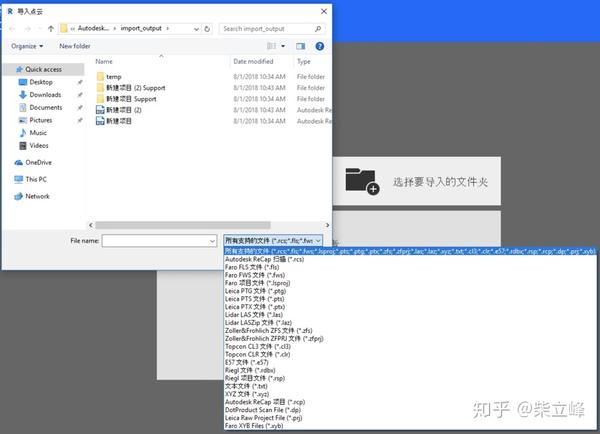Click Autodesk... in the address breadcrumb
Image resolution: width=600 pixels, height=434 pixels.
coord(93,29)
